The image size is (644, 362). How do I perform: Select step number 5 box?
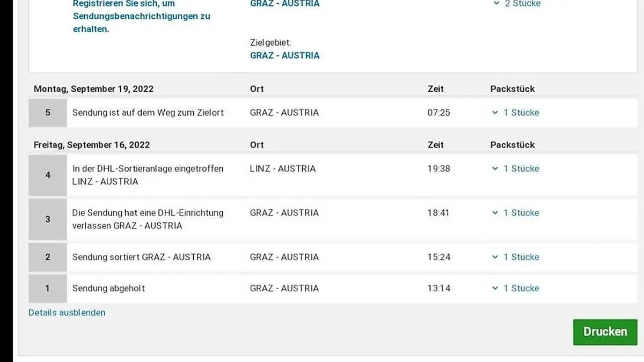48,113
